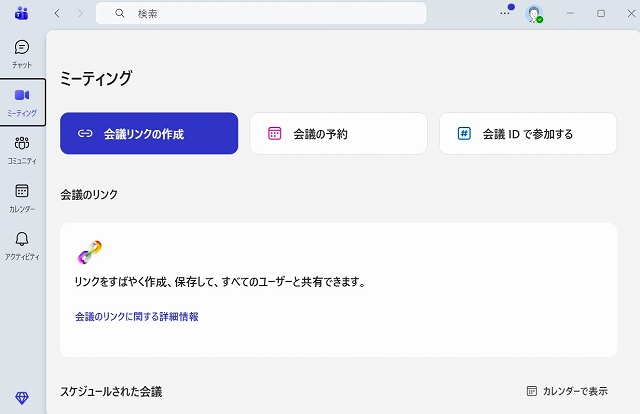Open the コミュニティ (Communities) section
The image size is (640, 414).
22,149
